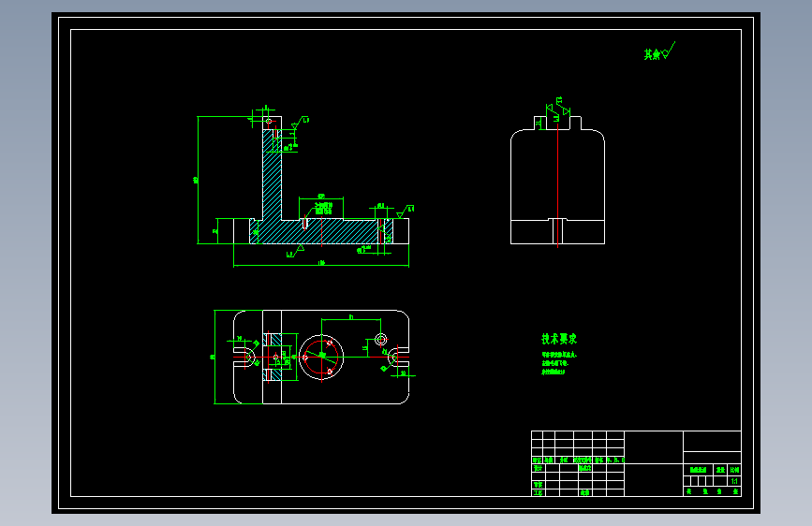Screen dimensions: 812x526
Task: Select the 1:1 scale value in title block
Action: click(734, 481)
